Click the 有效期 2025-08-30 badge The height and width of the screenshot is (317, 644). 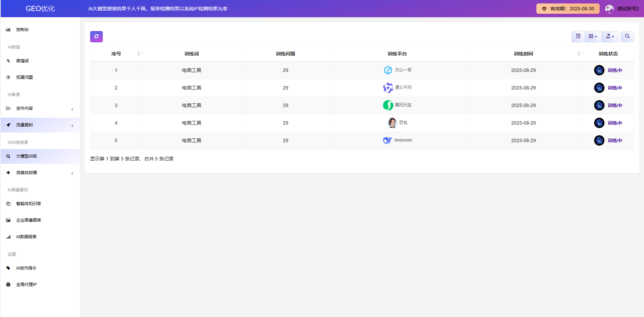click(x=568, y=9)
